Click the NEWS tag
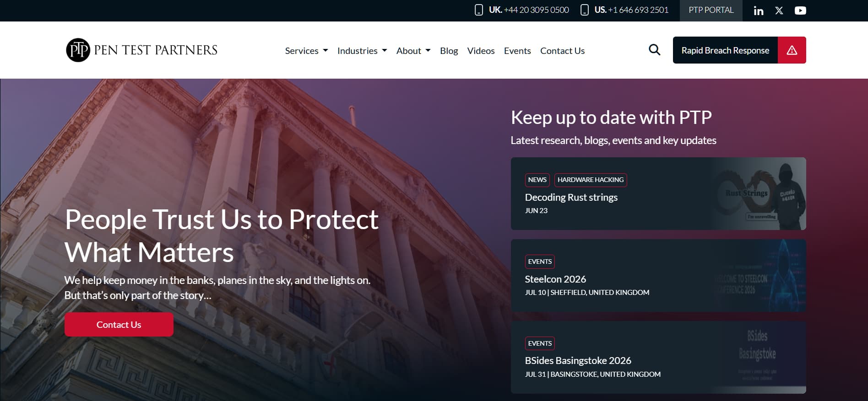Viewport: 868px width, 401px height. click(x=537, y=180)
